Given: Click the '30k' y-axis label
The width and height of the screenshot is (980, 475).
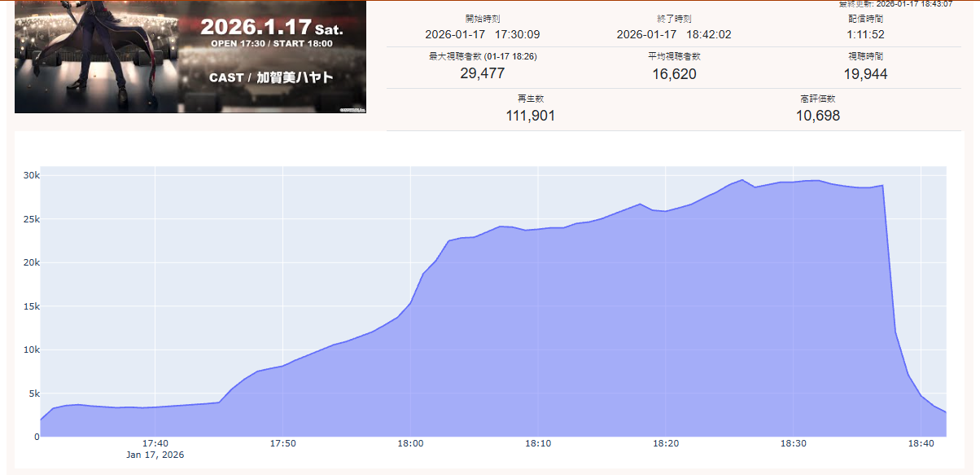Looking at the screenshot, I should (31, 176).
